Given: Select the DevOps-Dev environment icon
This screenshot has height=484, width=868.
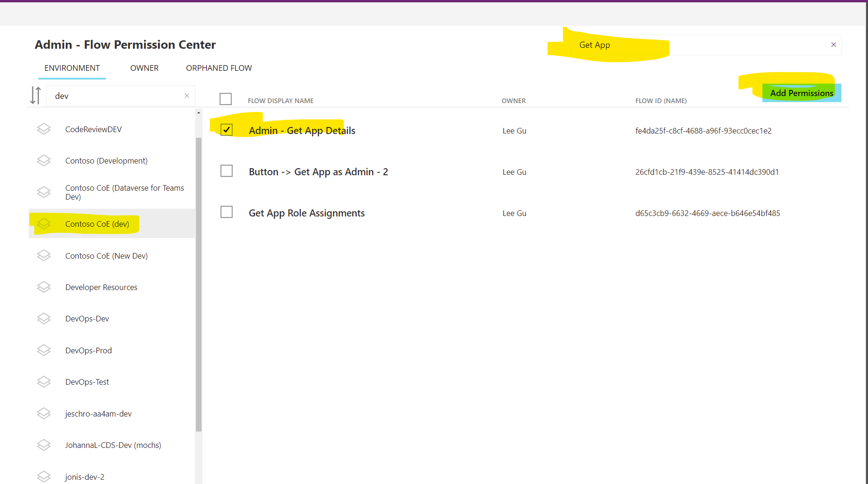Looking at the screenshot, I should [44, 318].
